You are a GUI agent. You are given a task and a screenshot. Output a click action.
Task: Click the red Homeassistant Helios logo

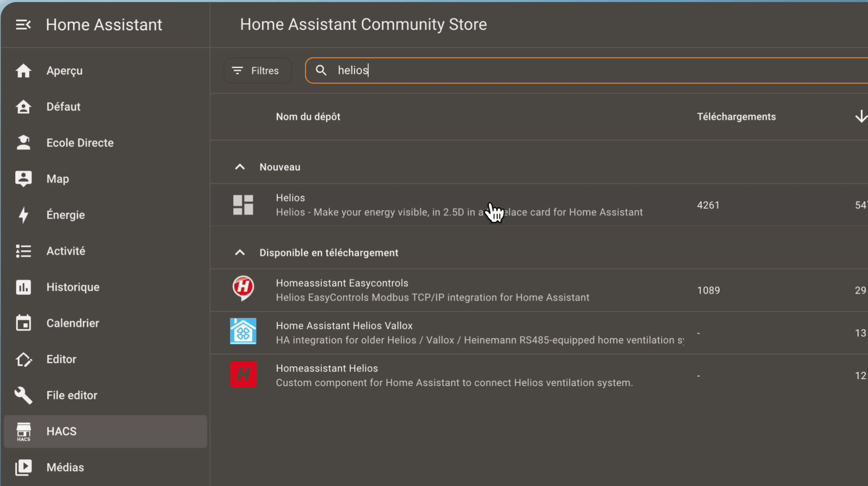click(x=243, y=374)
